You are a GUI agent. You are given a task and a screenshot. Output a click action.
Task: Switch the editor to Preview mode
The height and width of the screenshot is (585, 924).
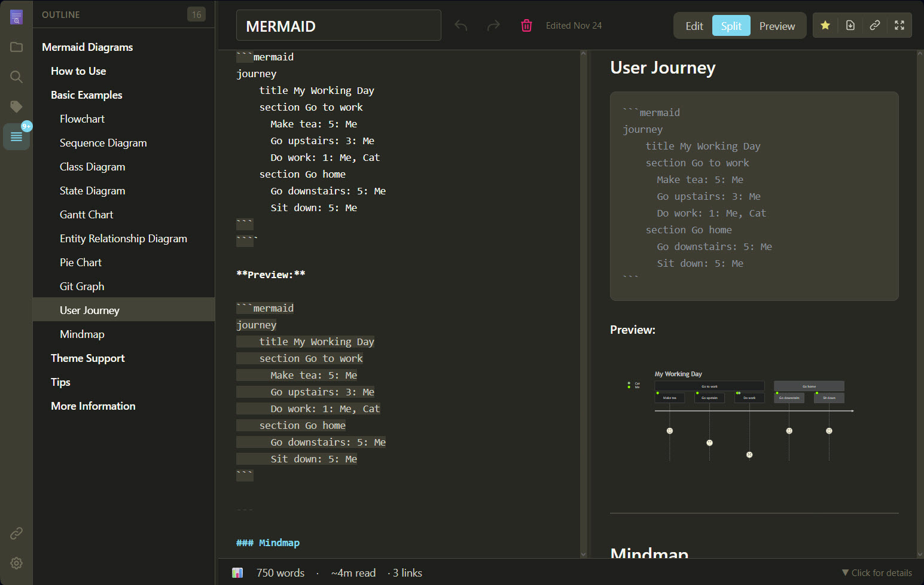[x=776, y=25]
